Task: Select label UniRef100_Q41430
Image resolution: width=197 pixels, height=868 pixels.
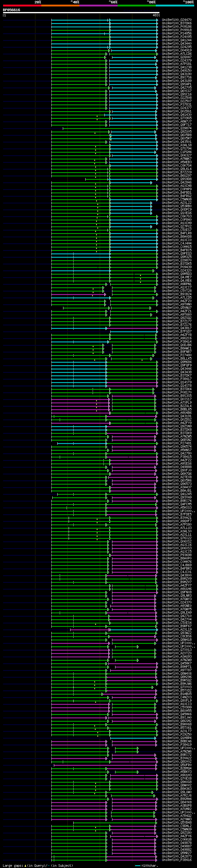Action: 177,115
